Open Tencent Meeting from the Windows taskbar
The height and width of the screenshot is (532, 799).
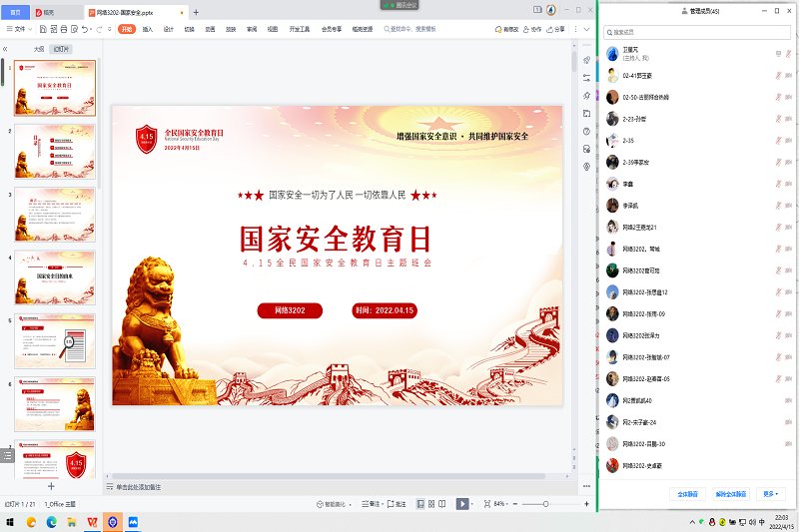click(133, 522)
